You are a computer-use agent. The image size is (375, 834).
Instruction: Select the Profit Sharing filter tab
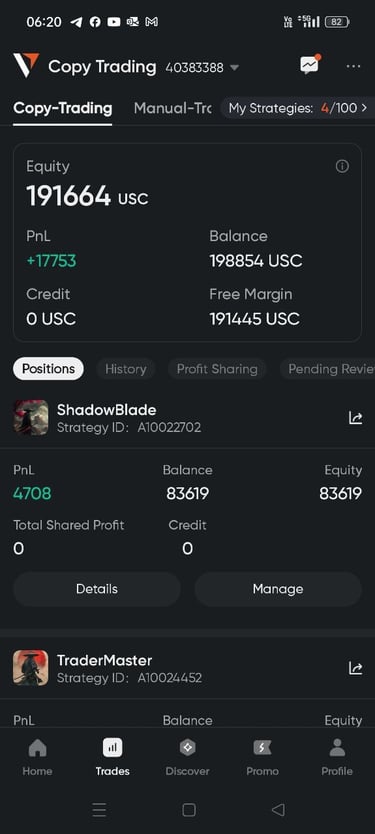217,369
